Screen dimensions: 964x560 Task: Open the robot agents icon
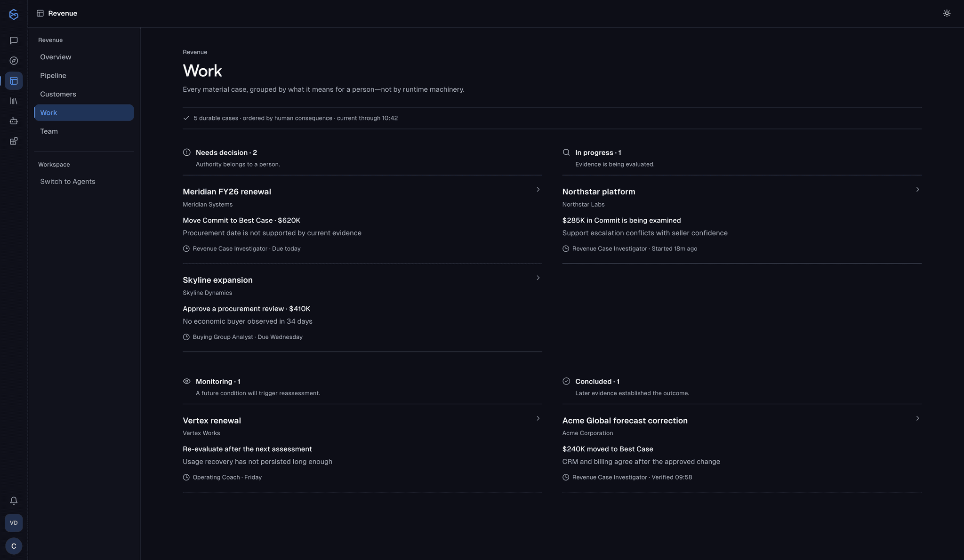click(x=14, y=121)
